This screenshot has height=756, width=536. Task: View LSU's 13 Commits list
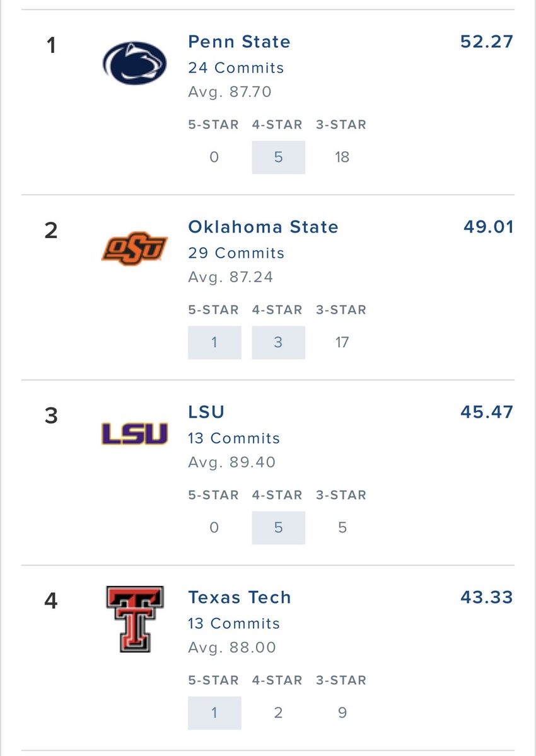coord(234,438)
